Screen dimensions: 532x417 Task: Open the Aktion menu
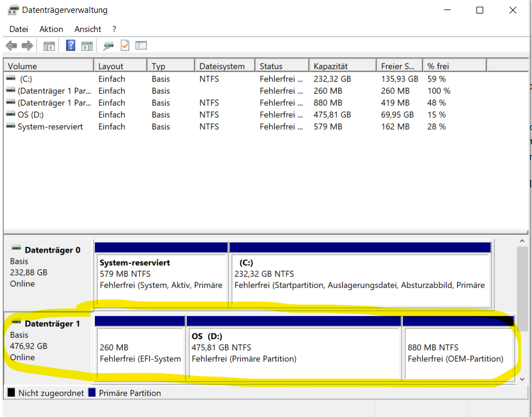click(51, 29)
